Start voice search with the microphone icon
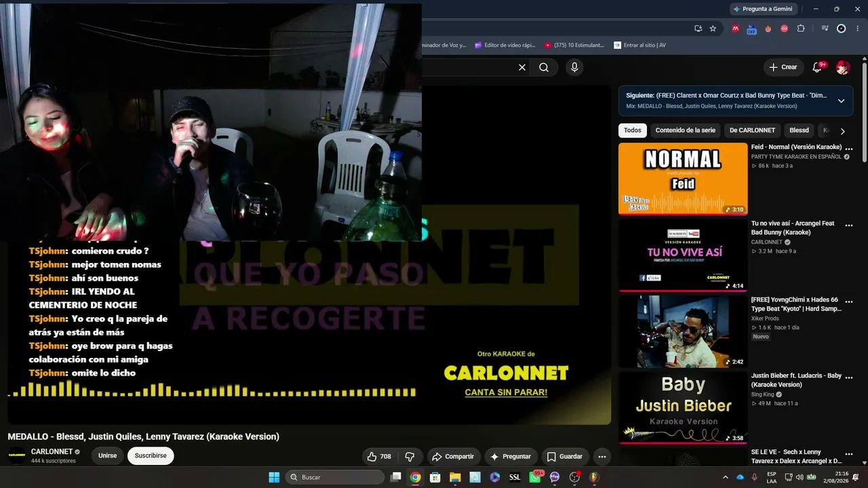The height and width of the screenshot is (488, 868). coord(574,67)
